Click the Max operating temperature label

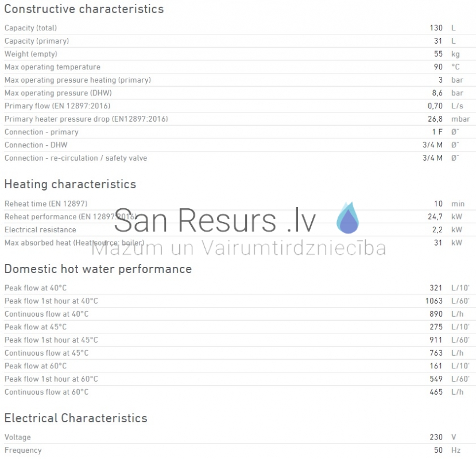coord(52,67)
